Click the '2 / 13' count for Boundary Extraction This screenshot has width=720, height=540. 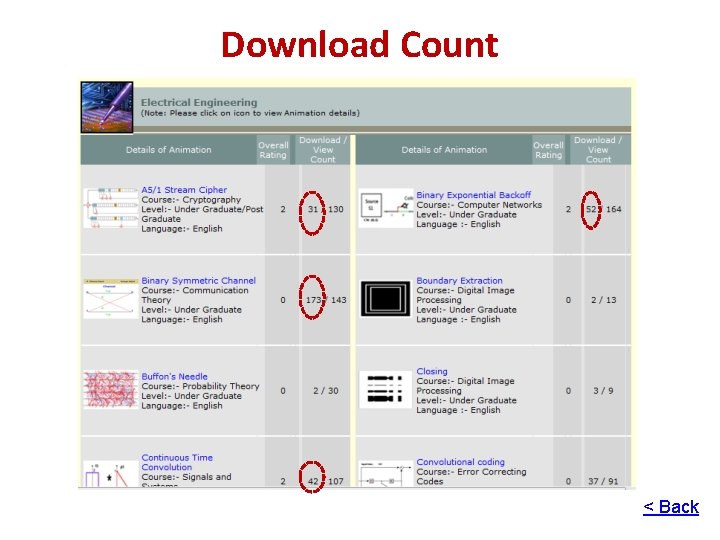(x=603, y=300)
